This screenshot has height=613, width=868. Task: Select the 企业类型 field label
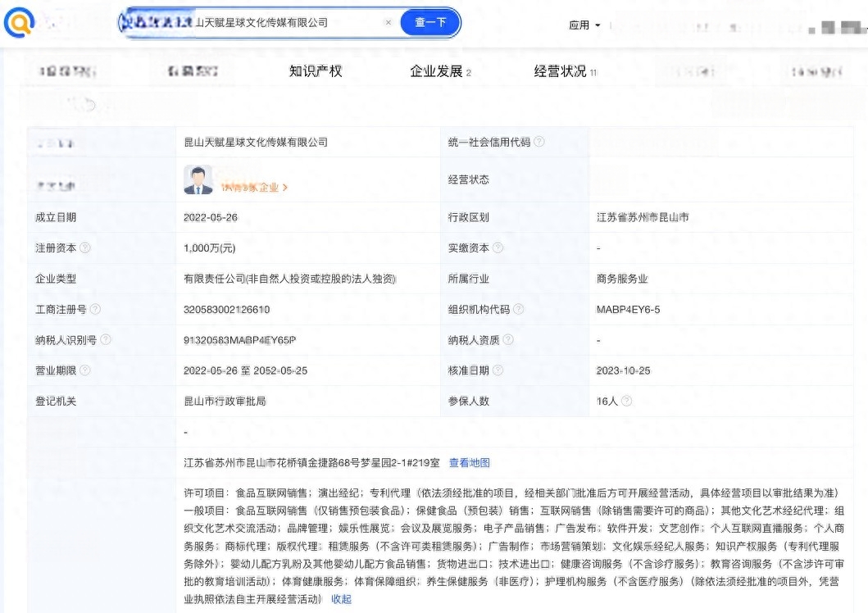tap(56, 279)
